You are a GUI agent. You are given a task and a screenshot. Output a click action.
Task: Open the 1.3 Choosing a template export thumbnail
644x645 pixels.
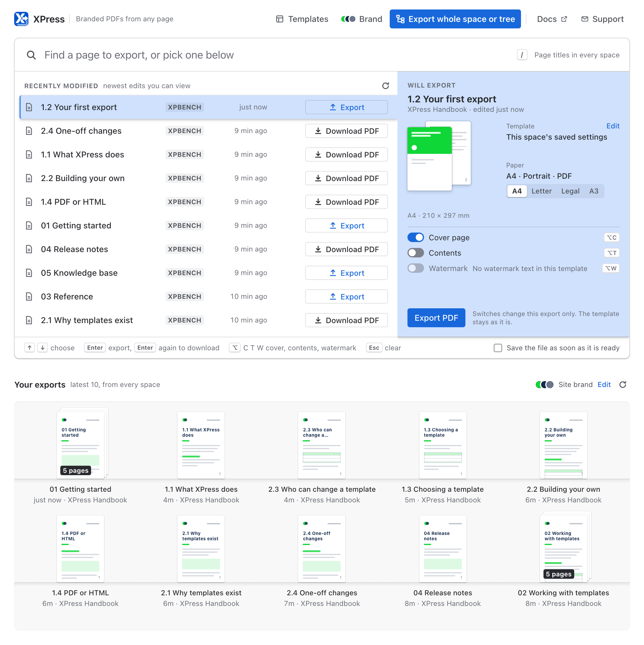coord(442,445)
